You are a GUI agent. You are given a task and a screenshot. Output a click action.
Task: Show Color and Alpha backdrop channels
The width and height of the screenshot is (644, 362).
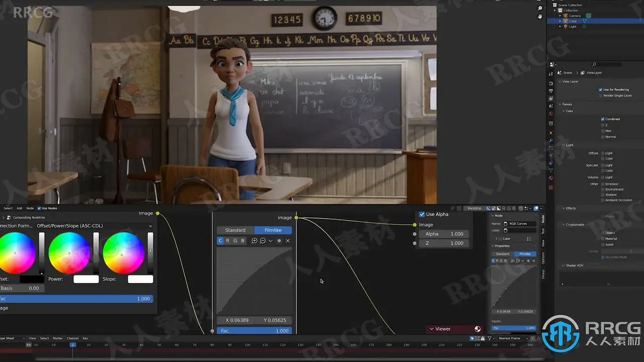point(489,208)
